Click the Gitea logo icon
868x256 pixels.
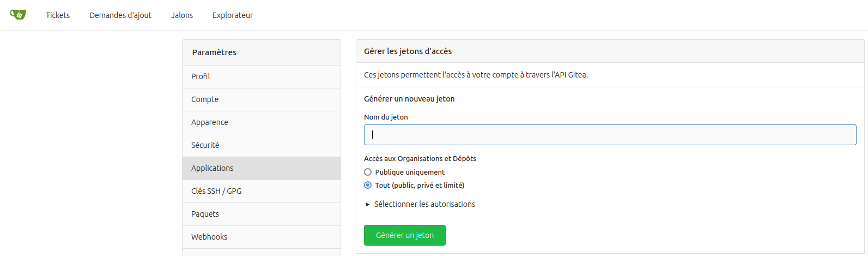[x=18, y=15]
